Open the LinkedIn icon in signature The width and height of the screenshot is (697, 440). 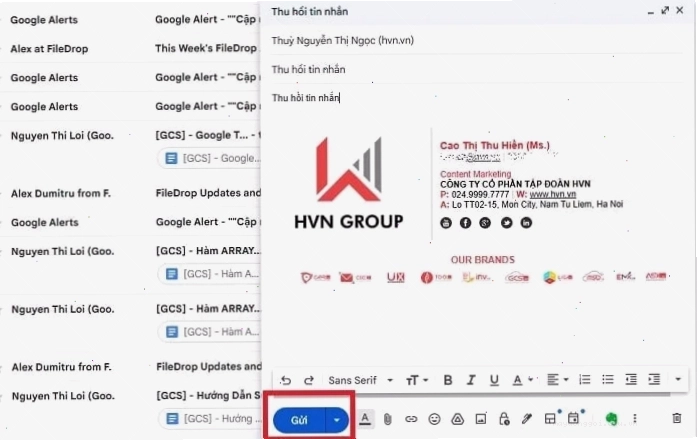(x=526, y=223)
